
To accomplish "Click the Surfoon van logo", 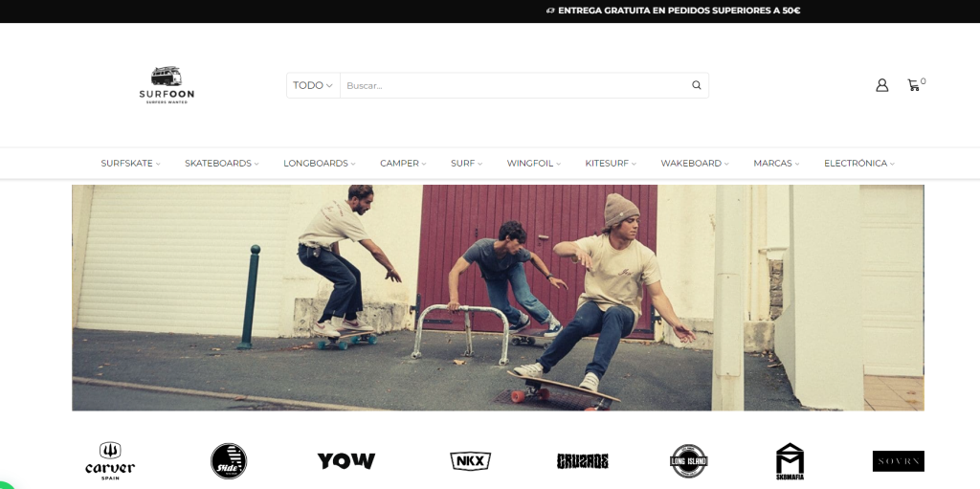I will pos(167,85).
